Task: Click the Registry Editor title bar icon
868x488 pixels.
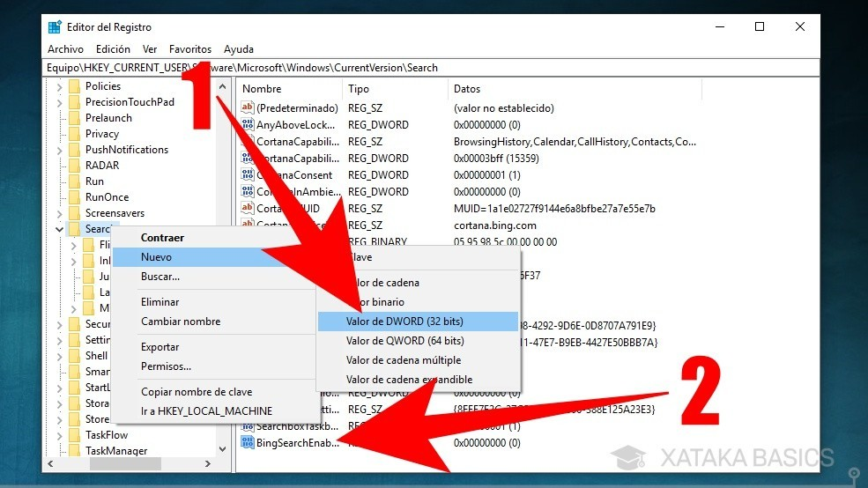Action: point(55,27)
